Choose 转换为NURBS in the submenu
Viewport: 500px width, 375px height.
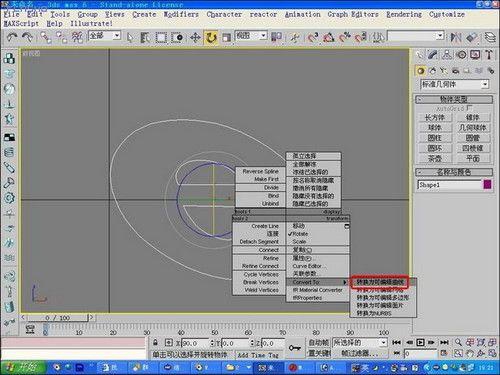pyautogui.click(x=374, y=313)
